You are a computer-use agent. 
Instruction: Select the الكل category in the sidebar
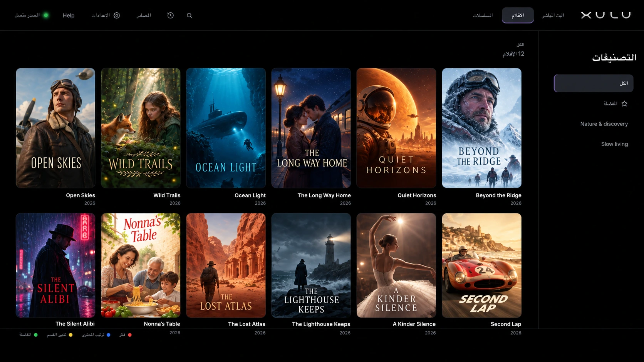pyautogui.click(x=594, y=83)
